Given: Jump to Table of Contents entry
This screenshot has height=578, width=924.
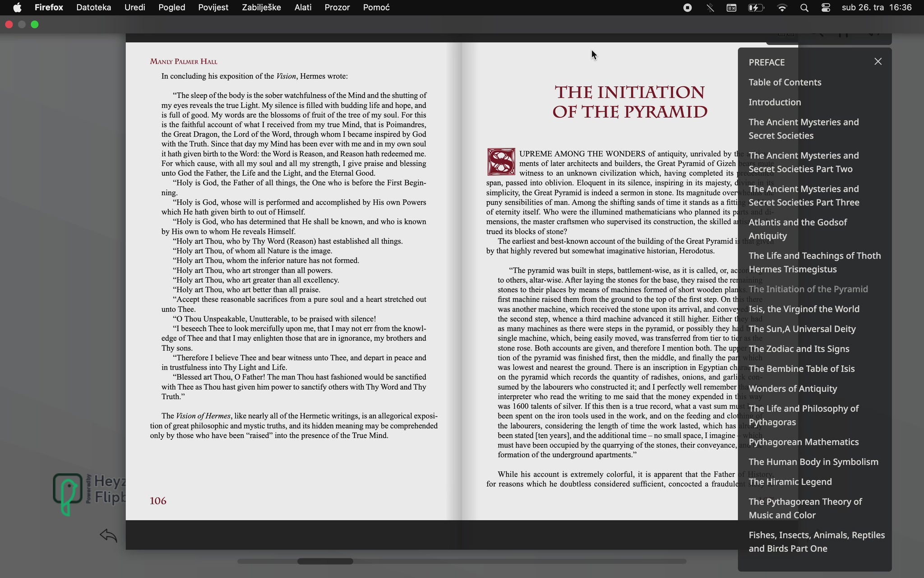Looking at the screenshot, I should coord(785,82).
